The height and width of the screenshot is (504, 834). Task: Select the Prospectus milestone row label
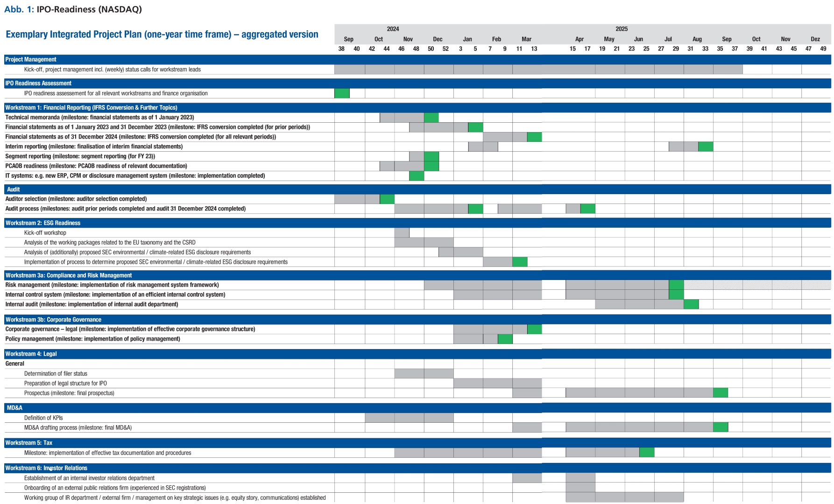[69, 393]
